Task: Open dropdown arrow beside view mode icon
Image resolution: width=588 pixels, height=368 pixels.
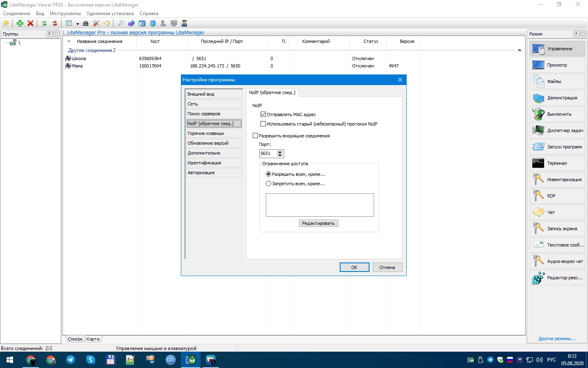Action: (78, 24)
